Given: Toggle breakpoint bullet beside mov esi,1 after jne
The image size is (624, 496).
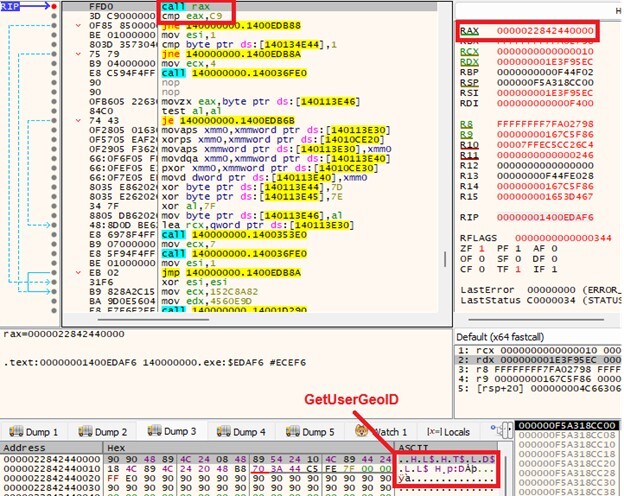Looking at the screenshot, I should tap(54, 35).
